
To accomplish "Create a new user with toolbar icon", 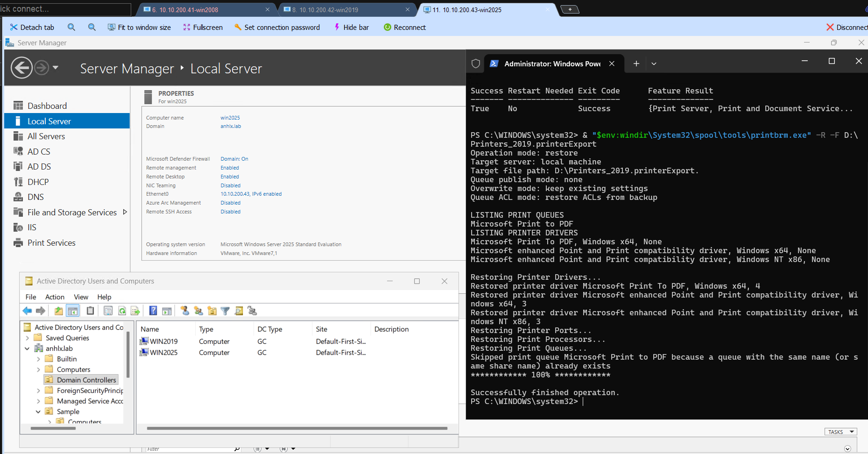I will 185,311.
